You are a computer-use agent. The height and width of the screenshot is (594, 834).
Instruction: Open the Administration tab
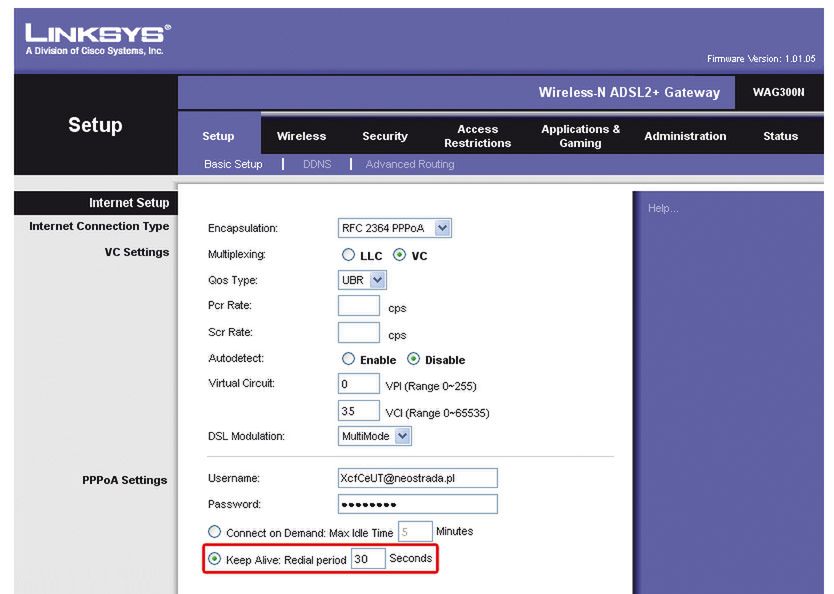(685, 136)
